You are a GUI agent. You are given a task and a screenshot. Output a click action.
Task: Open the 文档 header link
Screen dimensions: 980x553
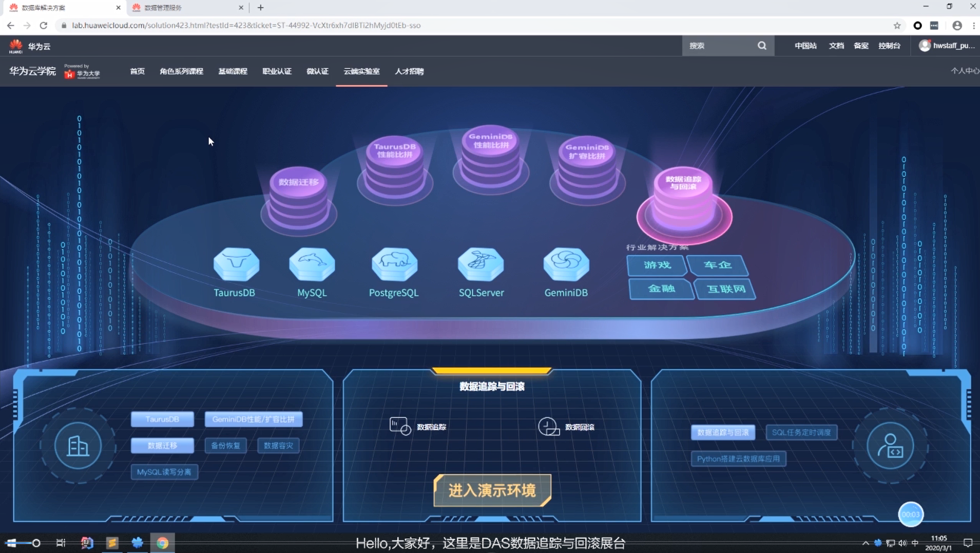(x=836, y=46)
